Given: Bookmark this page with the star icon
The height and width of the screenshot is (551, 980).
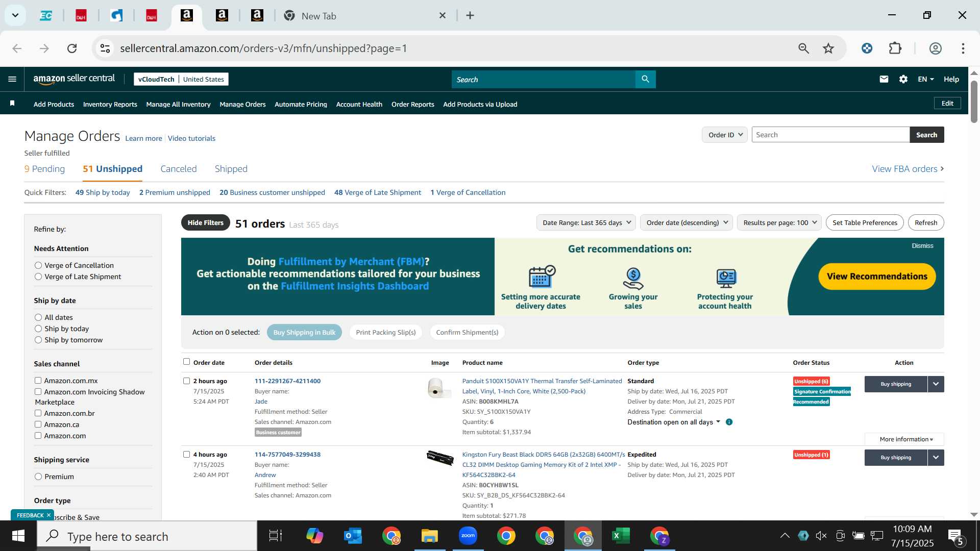Looking at the screenshot, I should point(828,48).
